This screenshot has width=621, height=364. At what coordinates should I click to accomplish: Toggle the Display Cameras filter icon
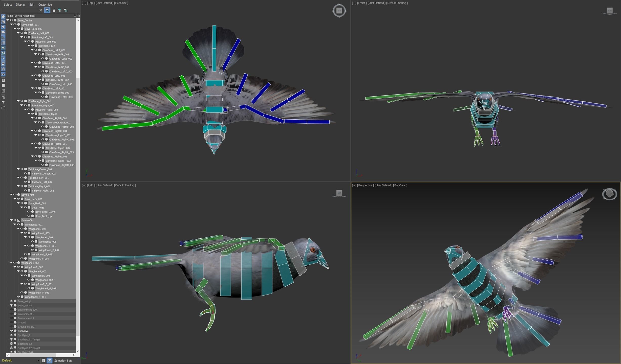tap(3, 32)
